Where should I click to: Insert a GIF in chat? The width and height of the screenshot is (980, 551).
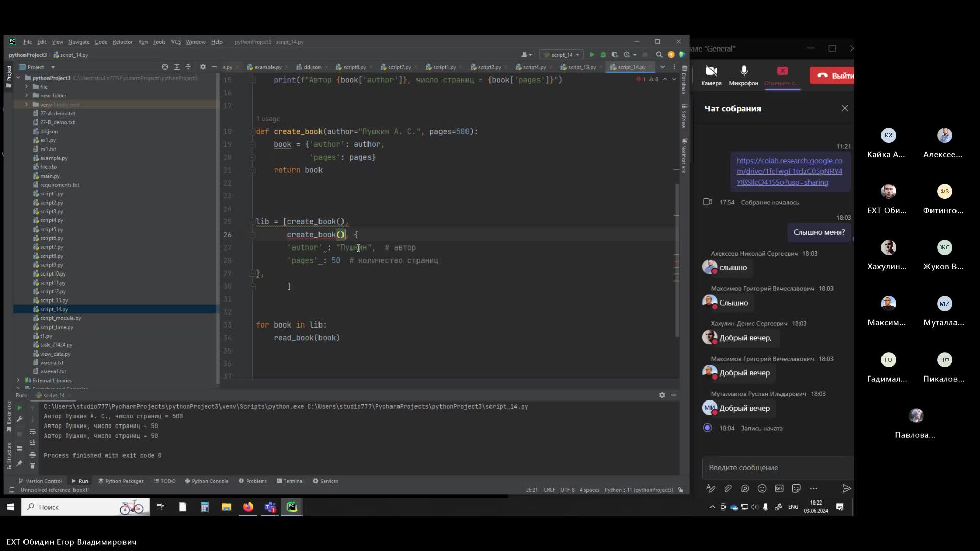[779, 489]
